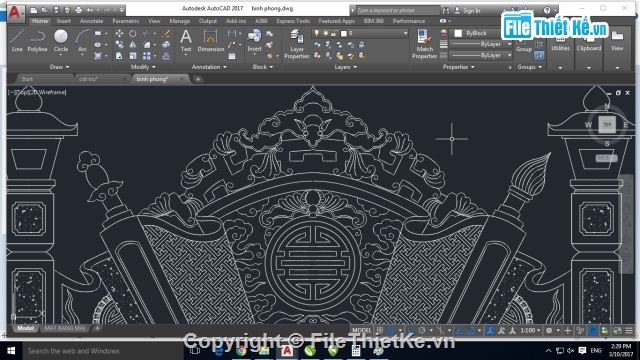The height and width of the screenshot is (360, 640).
Task: Choose the Circle drawing tool
Action: [x=61, y=40]
